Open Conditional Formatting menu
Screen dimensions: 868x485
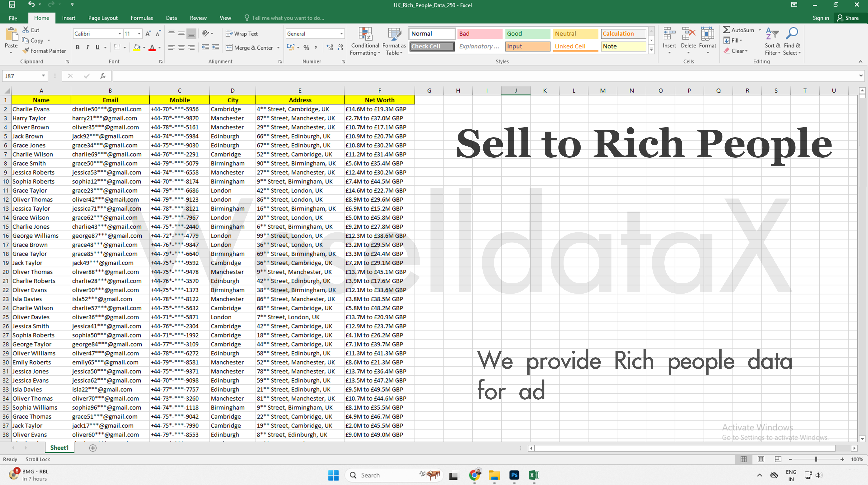[365, 41]
